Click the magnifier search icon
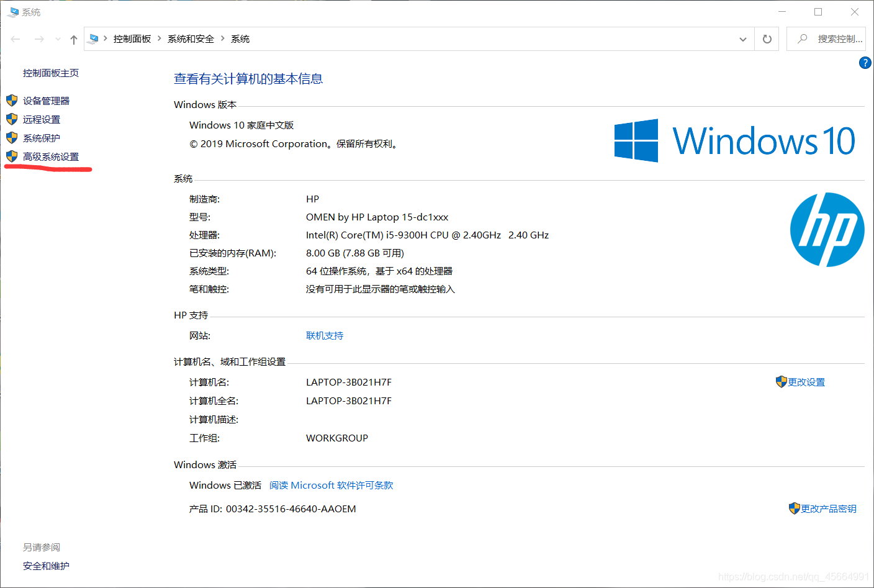Viewport: 874px width, 588px height. point(802,38)
